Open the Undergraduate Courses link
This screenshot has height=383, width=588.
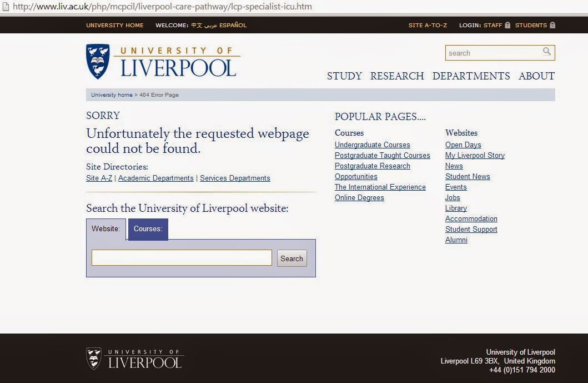(373, 145)
